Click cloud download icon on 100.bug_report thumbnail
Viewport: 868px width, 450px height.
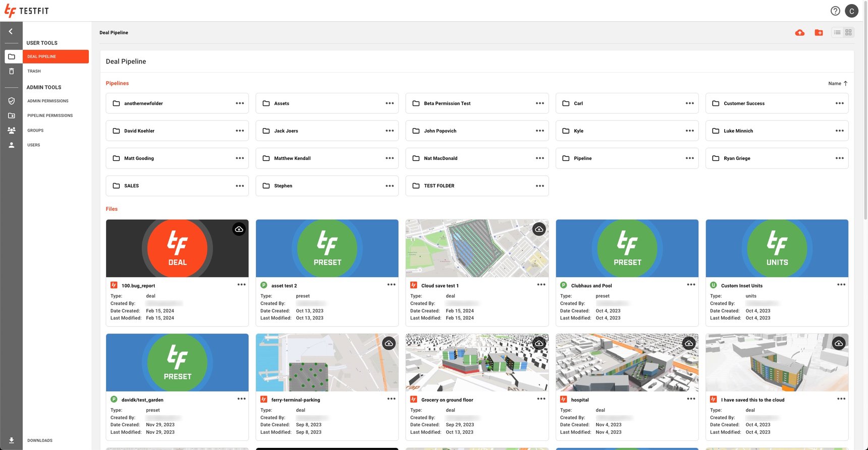click(x=239, y=229)
